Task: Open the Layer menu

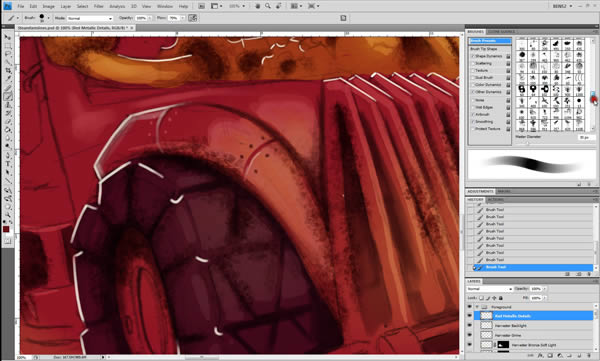Action: tap(66, 6)
